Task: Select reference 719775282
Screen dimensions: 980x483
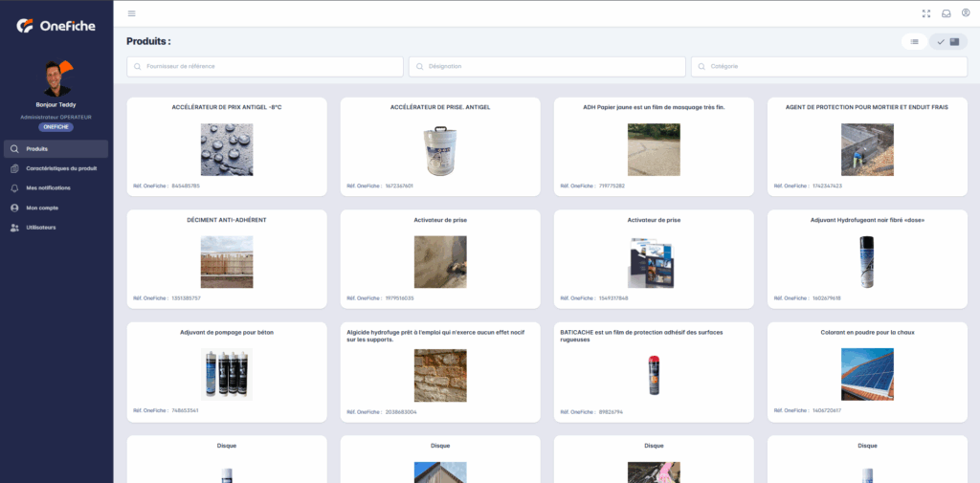Action: pyautogui.click(x=612, y=186)
